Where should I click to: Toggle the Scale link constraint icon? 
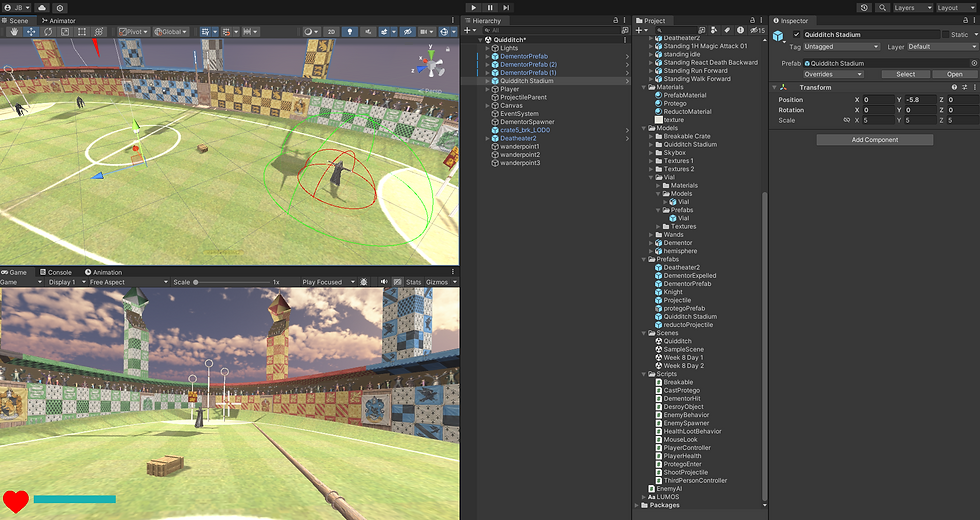(x=847, y=120)
